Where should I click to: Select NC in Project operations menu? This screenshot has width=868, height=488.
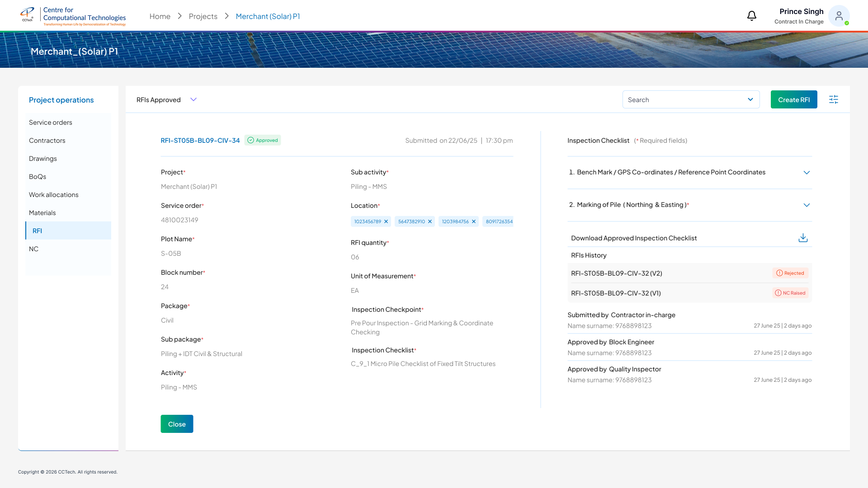[34, 249]
